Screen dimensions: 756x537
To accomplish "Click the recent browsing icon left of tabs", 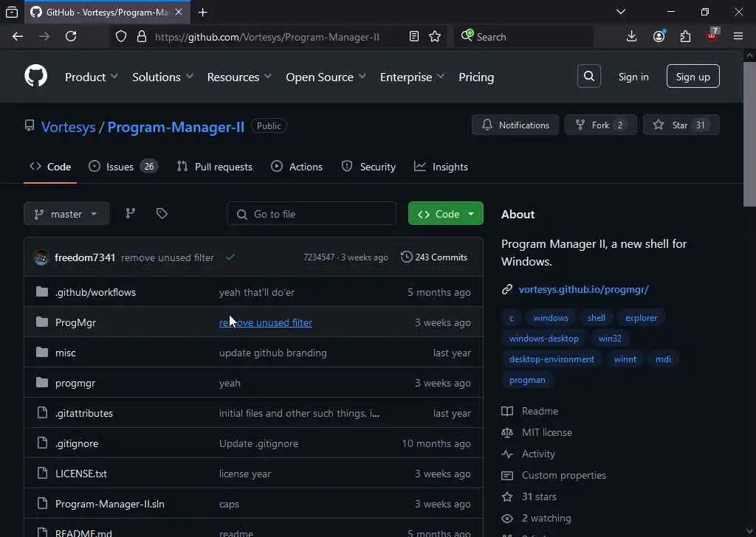I will tap(12, 12).
